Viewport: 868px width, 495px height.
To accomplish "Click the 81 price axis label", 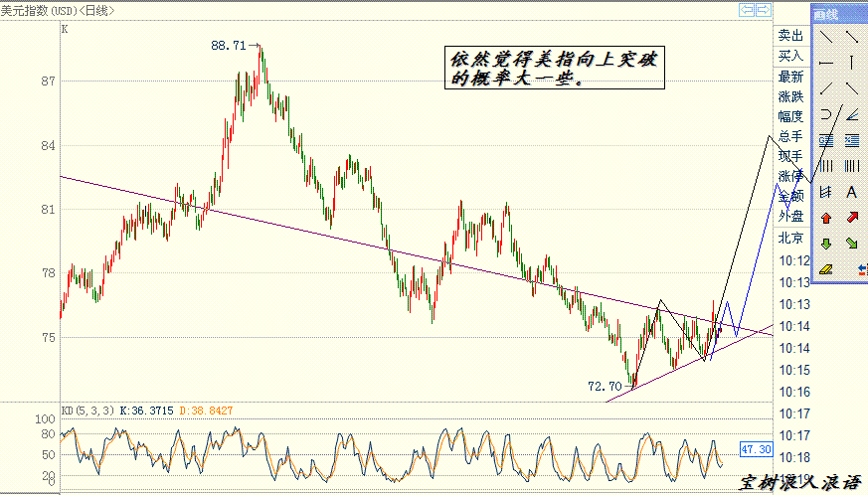I will 48,210.
